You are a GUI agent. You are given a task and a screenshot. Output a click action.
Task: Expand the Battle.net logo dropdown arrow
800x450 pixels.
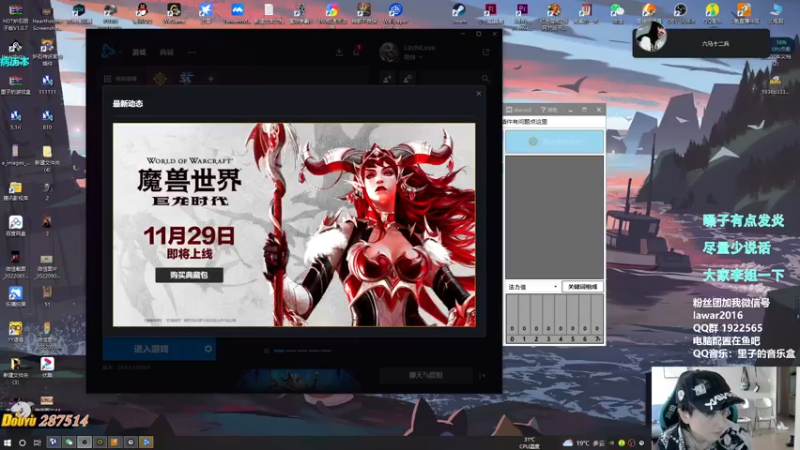(120, 52)
